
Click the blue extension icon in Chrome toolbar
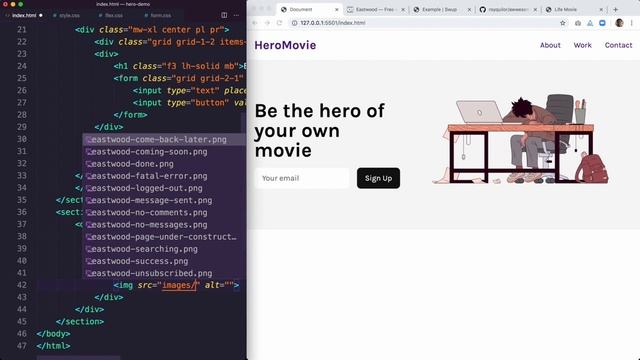(602, 23)
